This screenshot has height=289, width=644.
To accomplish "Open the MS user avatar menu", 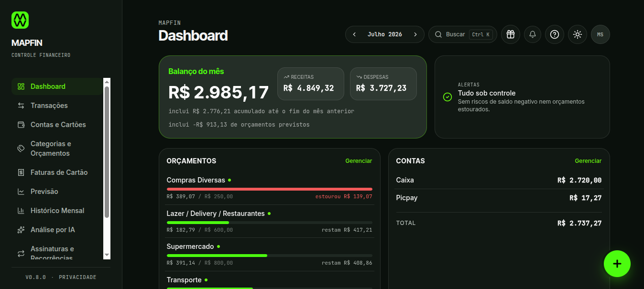I will [x=600, y=34].
